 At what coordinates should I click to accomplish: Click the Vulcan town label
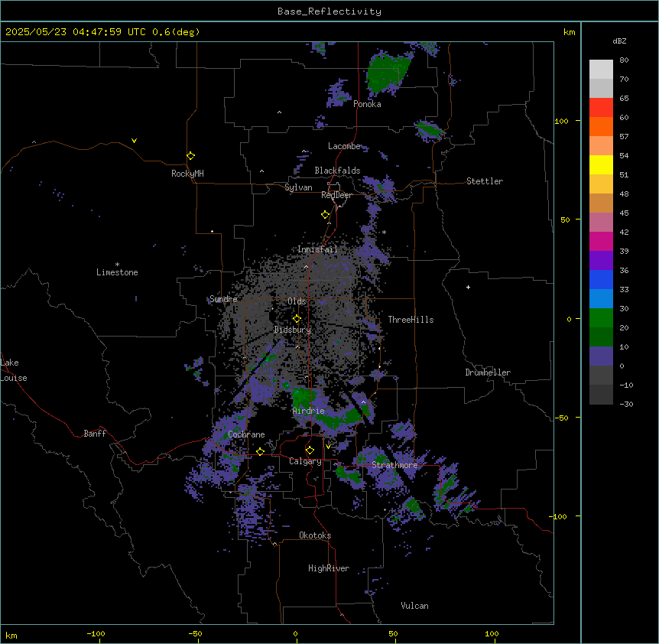(414, 606)
